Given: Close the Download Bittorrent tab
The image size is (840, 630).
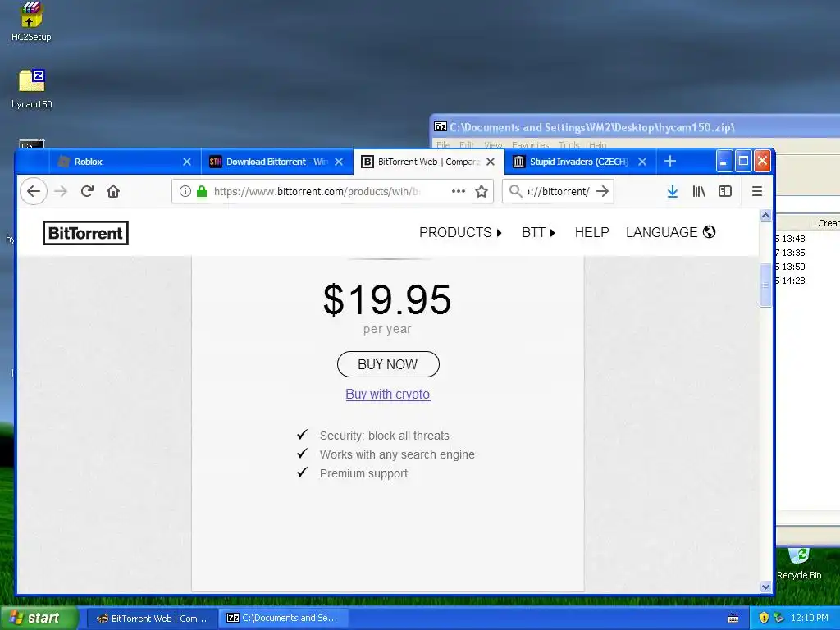Looking at the screenshot, I should (339, 162).
